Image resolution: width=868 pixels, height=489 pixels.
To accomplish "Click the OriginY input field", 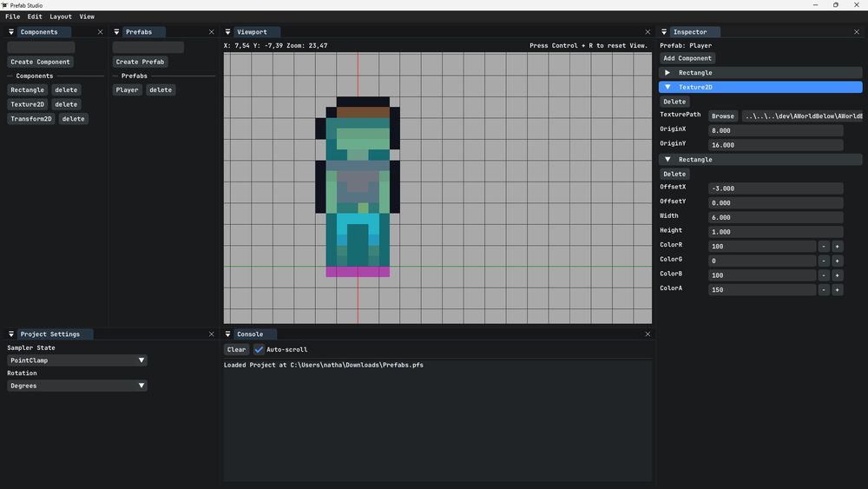I will pyautogui.click(x=775, y=145).
